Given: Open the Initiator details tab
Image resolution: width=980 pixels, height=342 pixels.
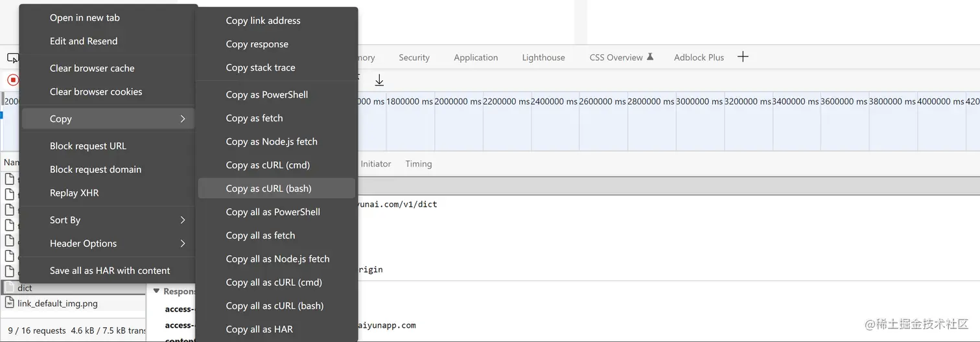Looking at the screenshot, I should tap(376, 164).
